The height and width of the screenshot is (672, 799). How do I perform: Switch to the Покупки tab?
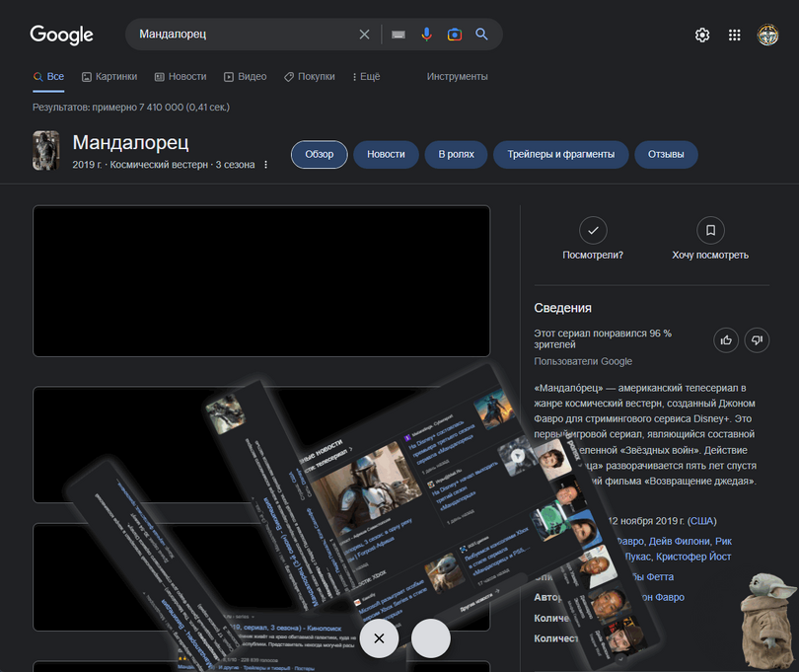click(x=310, y=77)
